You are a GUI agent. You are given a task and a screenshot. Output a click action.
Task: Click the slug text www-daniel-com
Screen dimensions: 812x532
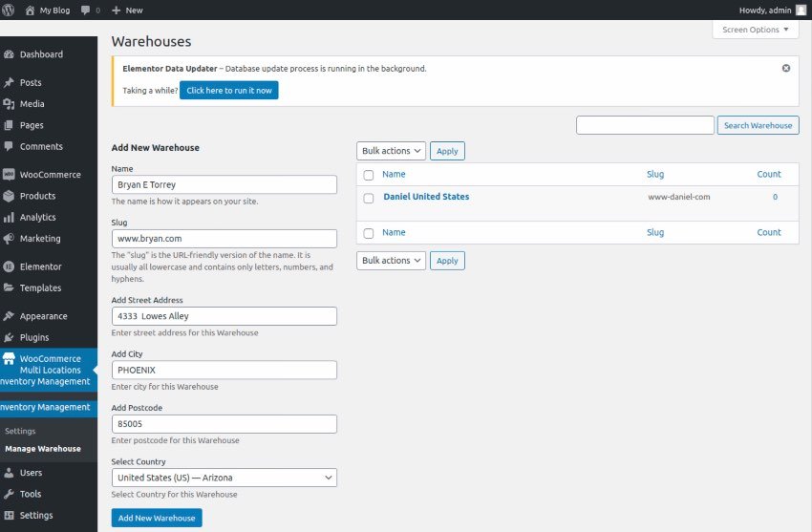[x=679, y=197]
